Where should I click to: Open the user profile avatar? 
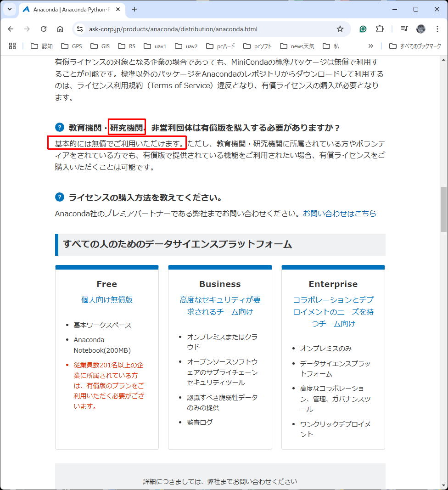pyautogui.click(x=421, y=29)
